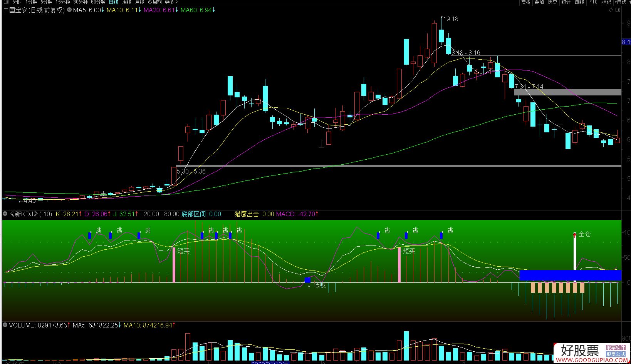
Task: Click the blue 8.4 price tag on axis
Action: pyautogui.click(x=626, y=42)
